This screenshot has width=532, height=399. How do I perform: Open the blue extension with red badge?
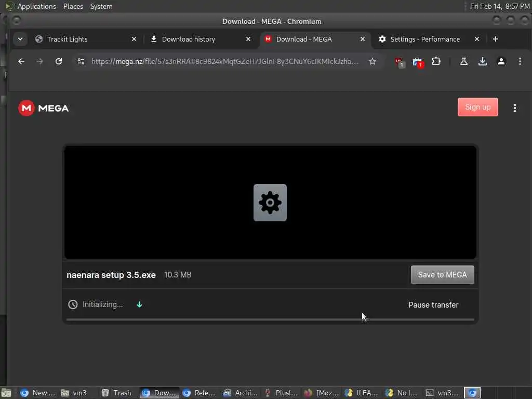click(x=418, y=62)
